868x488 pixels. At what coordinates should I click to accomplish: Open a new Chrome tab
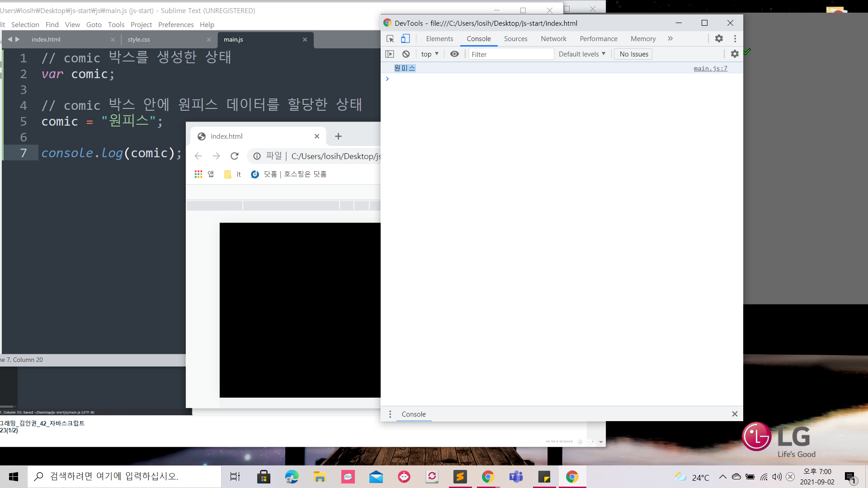click(338, 136)
